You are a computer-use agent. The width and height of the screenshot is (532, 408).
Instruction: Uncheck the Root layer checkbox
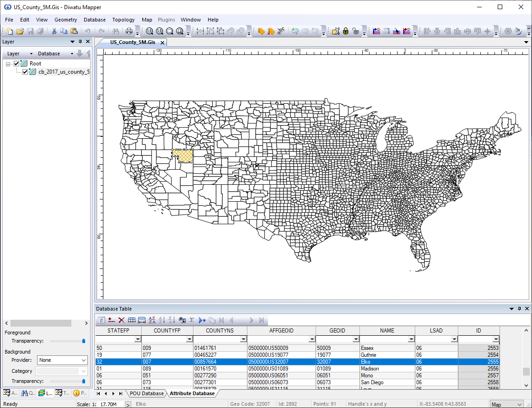17,63
